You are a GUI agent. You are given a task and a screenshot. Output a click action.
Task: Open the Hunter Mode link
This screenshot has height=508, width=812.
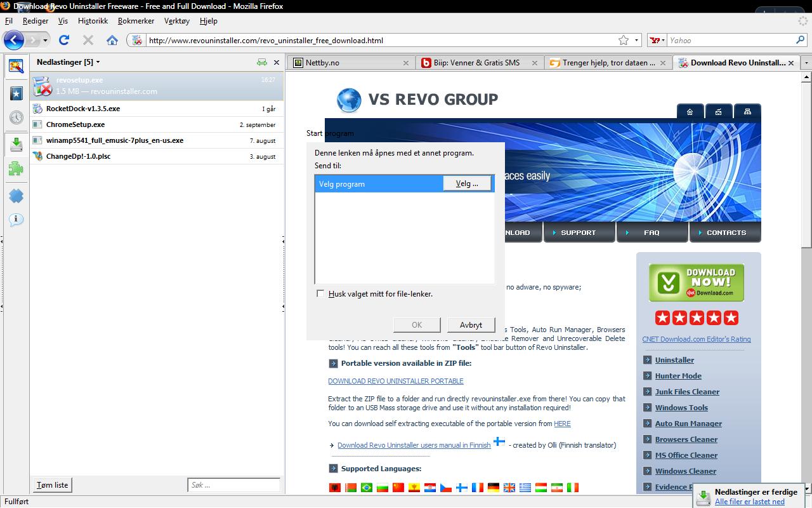click(678, 376)
